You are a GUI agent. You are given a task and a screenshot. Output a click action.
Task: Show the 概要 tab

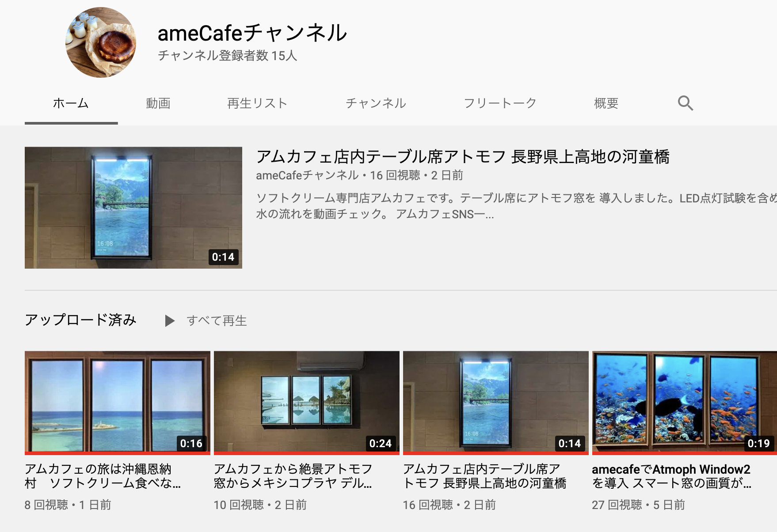pyautogui.click(x=606, y=103)
